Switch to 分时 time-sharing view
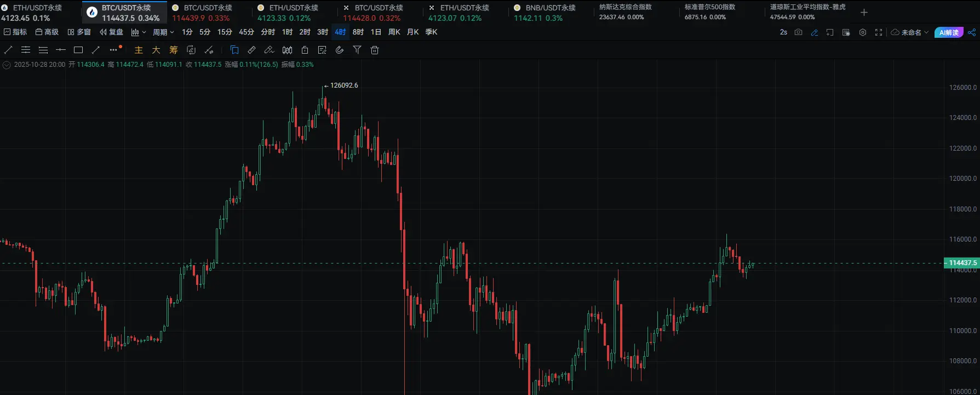This screenshot has height=395, width=980. tap(268, 32)
